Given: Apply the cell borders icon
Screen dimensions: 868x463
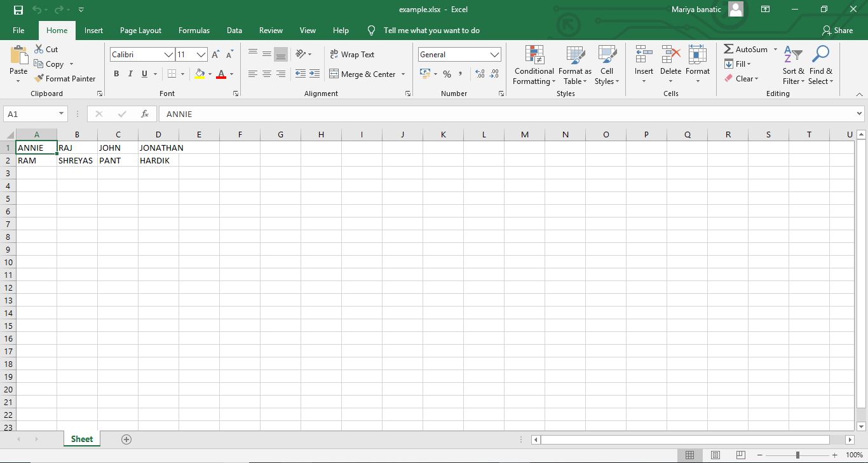Looking at the screenshot, I should pos(172,74).
